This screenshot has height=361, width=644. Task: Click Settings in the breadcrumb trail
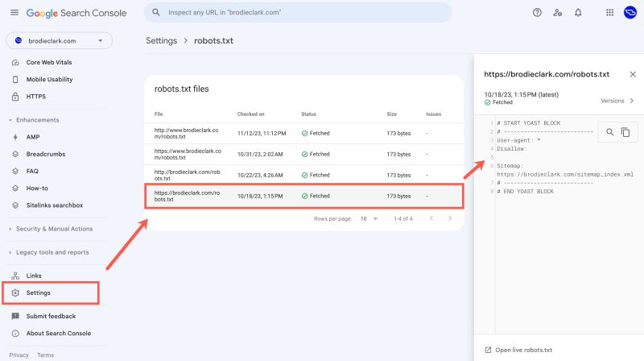(x=162, y=41)
